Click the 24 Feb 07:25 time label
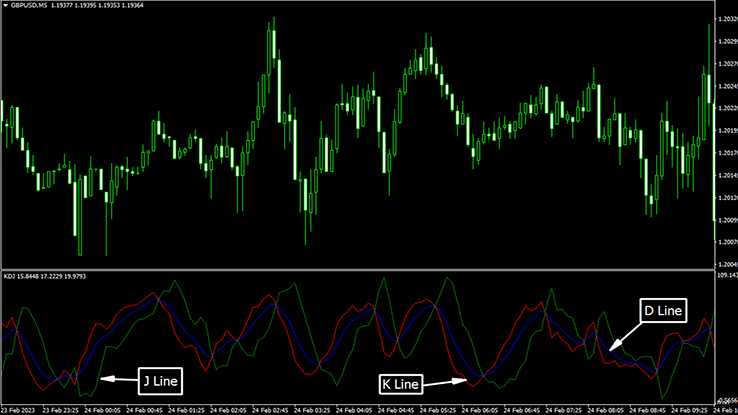738x415 pixels. coord(563,411)
